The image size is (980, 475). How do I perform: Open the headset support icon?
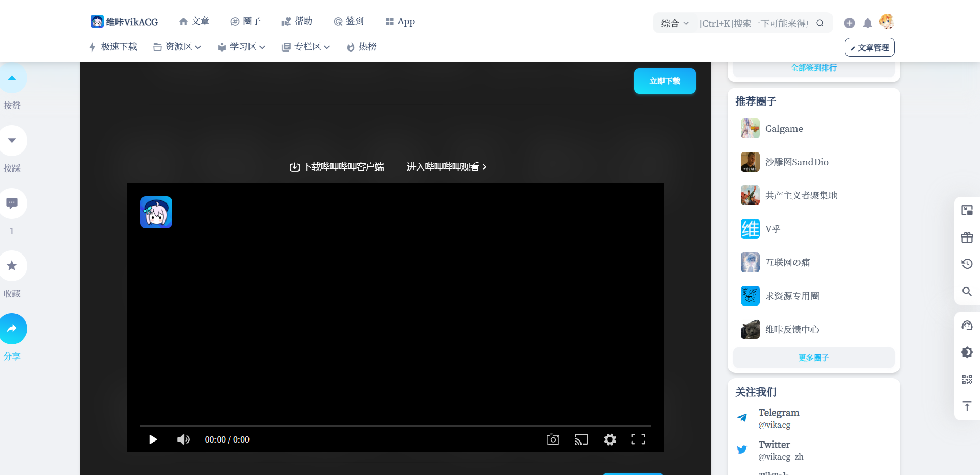pyautogui.click(x=967, y=325)
